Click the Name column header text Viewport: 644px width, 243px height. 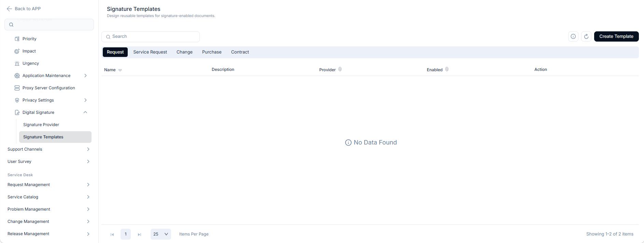[x=110, y=70]
